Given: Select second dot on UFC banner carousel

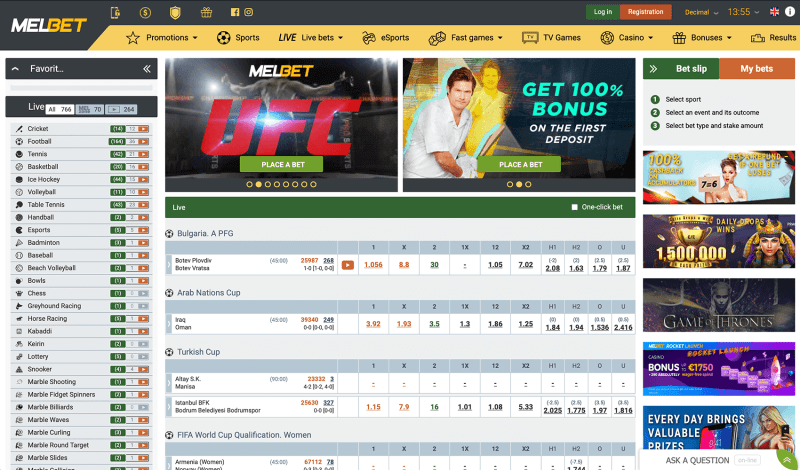Looking at the screenshot, I should point(258,184).
